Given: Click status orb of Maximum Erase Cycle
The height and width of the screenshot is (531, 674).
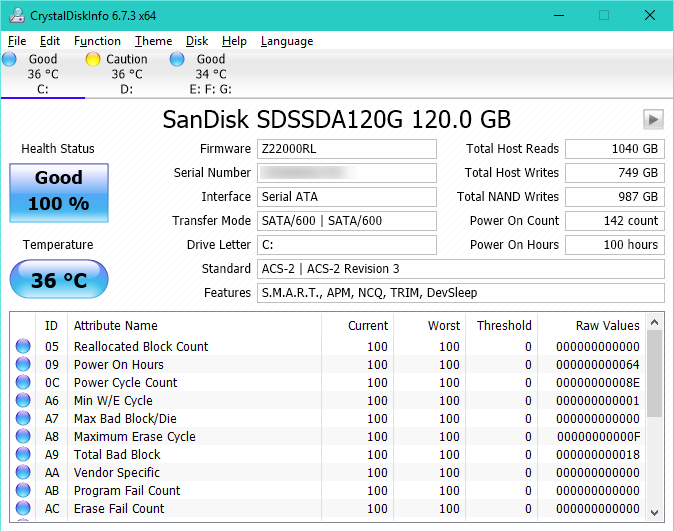Looking at the screenshot, I should [23, 436].
